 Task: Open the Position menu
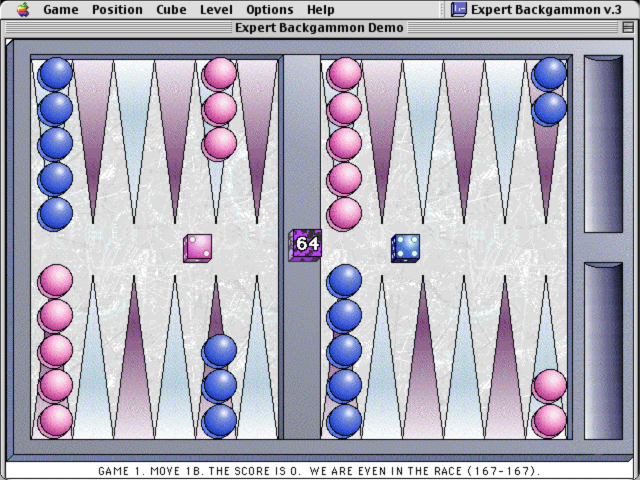pyautogui.click(x=117, y=9)
